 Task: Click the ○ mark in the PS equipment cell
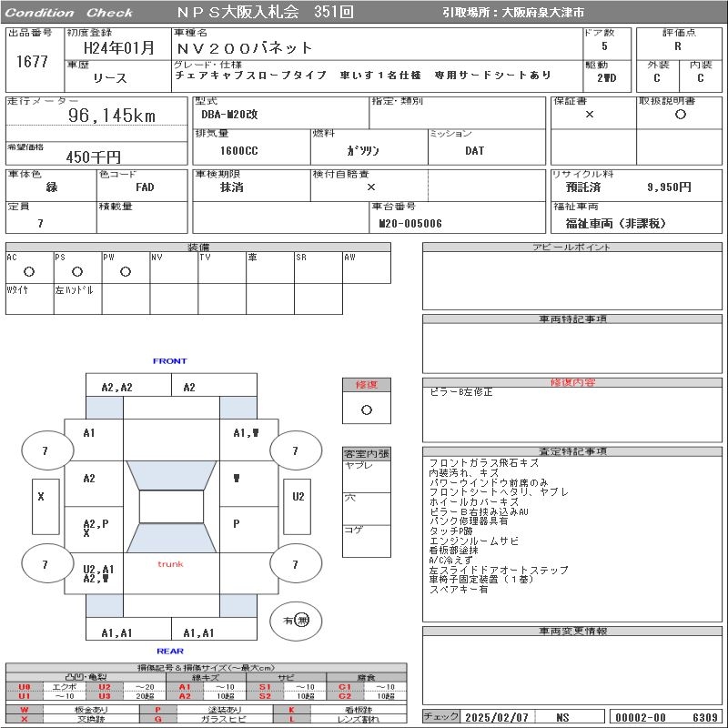click(77, 271)
